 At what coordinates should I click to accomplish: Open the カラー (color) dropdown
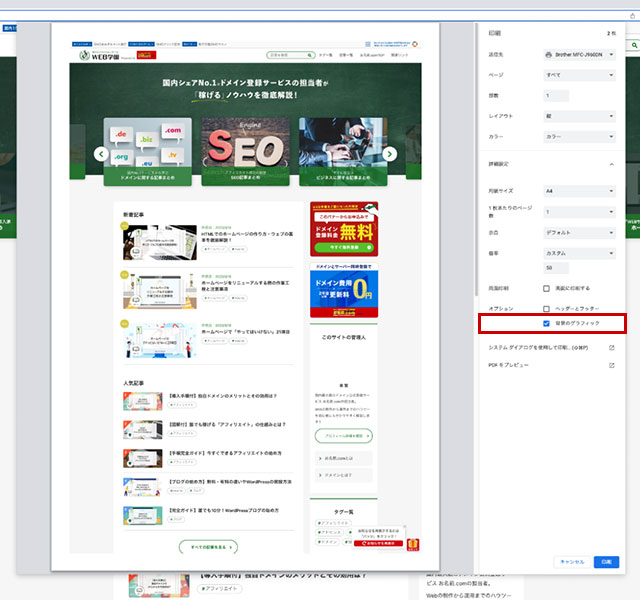(580, 137)
